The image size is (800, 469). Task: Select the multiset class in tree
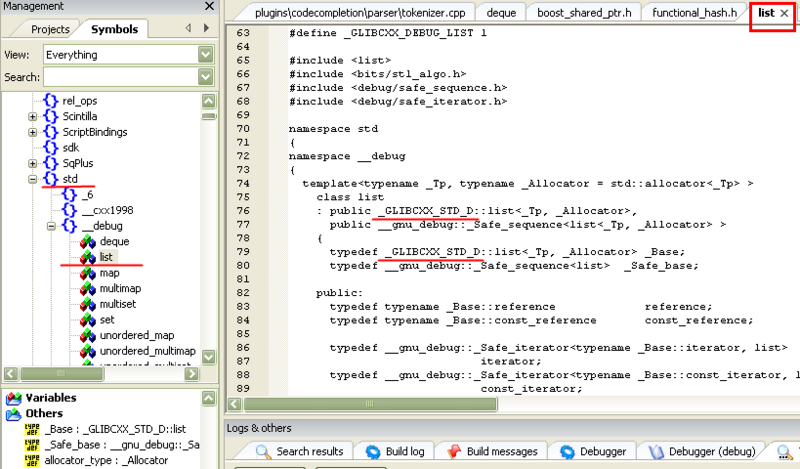tap(118, 304)
